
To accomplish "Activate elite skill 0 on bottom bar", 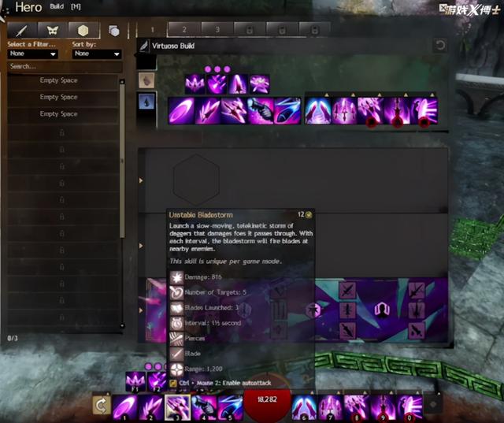I will pos(409,407).
